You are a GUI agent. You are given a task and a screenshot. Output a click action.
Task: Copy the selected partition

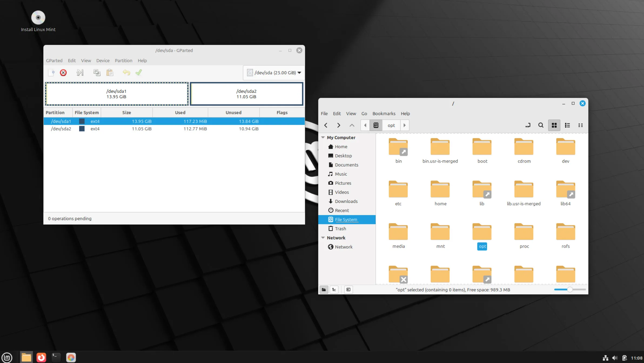coord(96,72)
